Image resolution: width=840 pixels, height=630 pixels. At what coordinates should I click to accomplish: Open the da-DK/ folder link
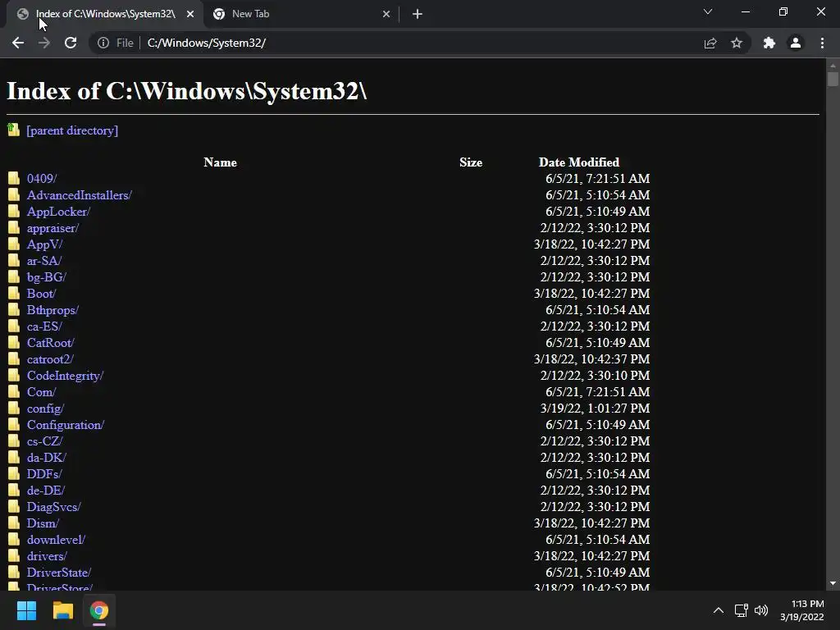(x=46, y=458)
